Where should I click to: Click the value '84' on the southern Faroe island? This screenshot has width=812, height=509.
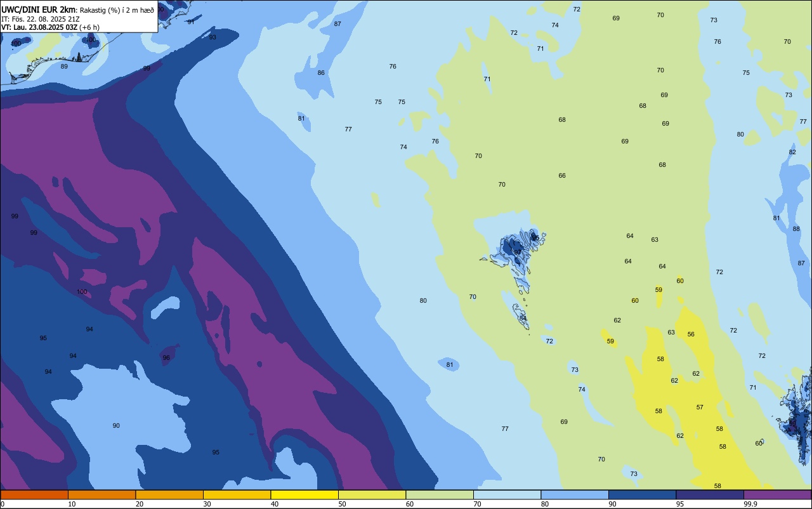pyautogui.click(x=523, y=318)
